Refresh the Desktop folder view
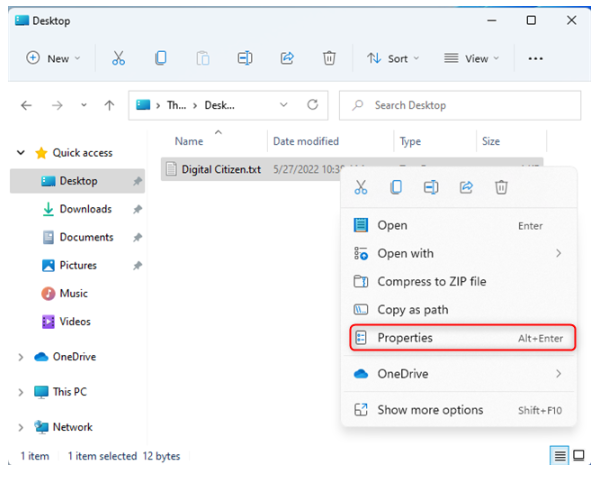Viewport: 600px width, 481px height. (313, 104)
